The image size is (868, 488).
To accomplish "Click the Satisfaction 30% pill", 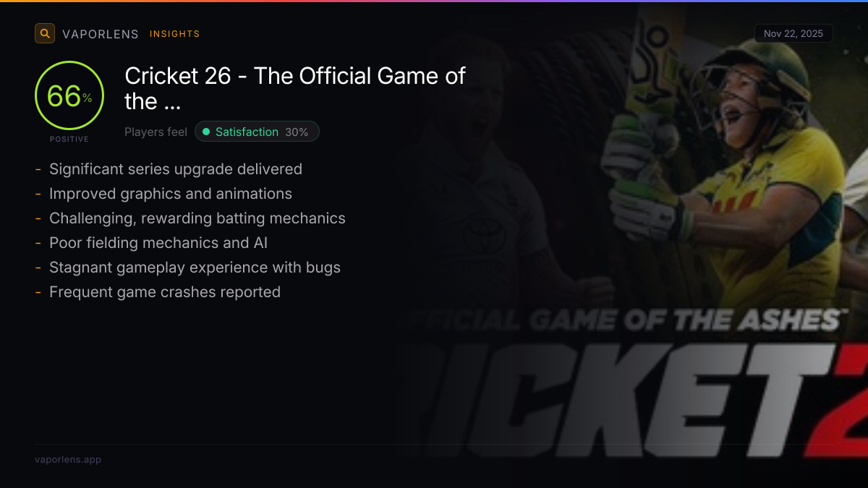I will [x=257, y=132].
